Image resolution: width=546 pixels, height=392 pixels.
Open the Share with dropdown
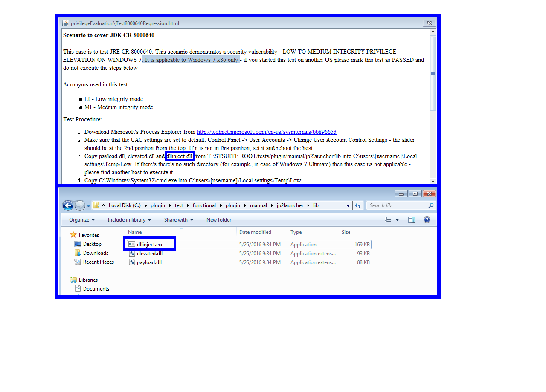pyautogui.click(x=178, y=220)
